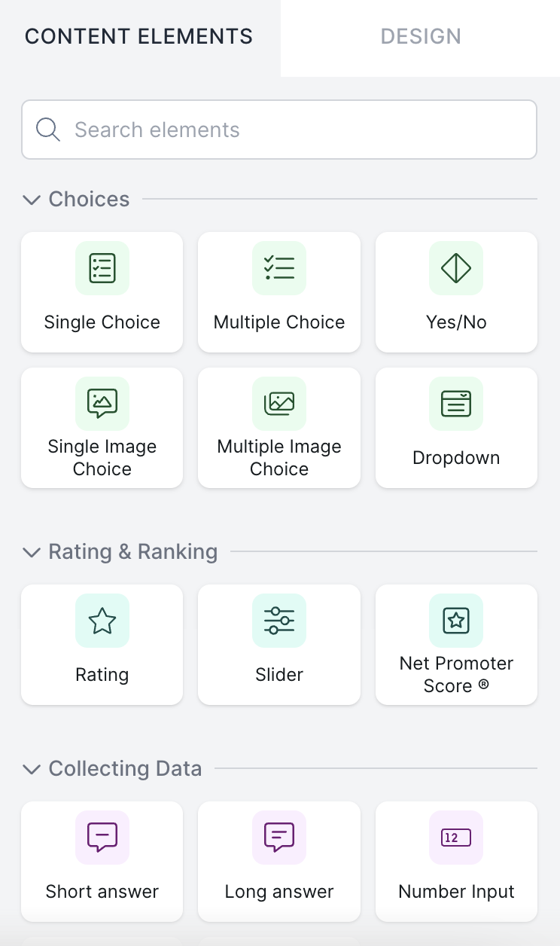Select the Multiple Image Choice element

pyautogui.click(x=279, y=427)
